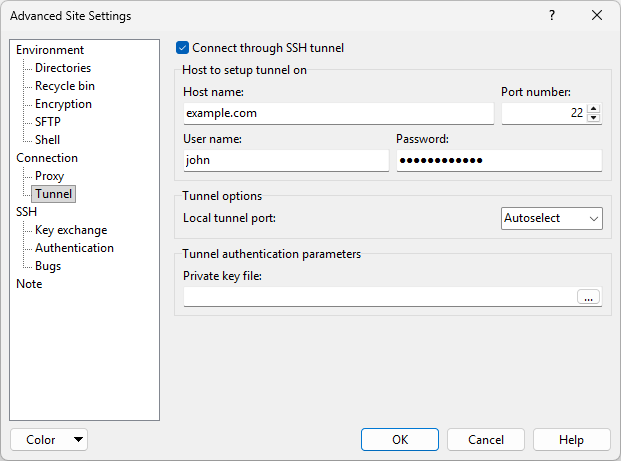Decrease port number with down arrow
The width and height of the screenshot is (621, 461).
[x=594, y=118]
